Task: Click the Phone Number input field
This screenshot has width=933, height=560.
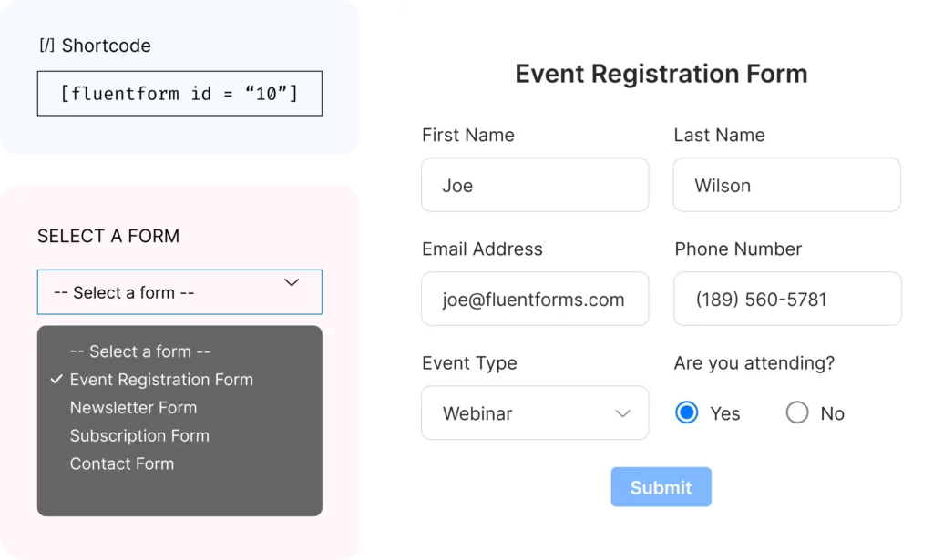Action: pos(787,299)
